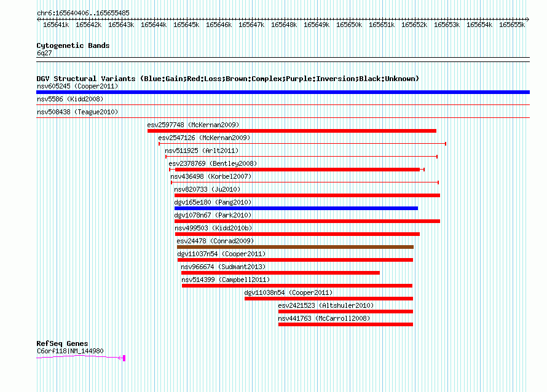The height and width of the screenshot is (392, 547).
Task: Click the 165651k ruler tick label
Action: (x=382, y=25)
